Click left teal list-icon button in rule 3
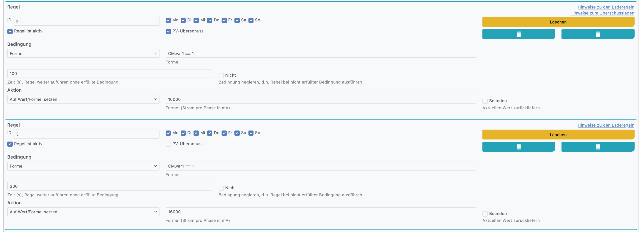Image resolution: width=644 pixels, height=232 pixels. pyautogui.click(x=519, y=147)
